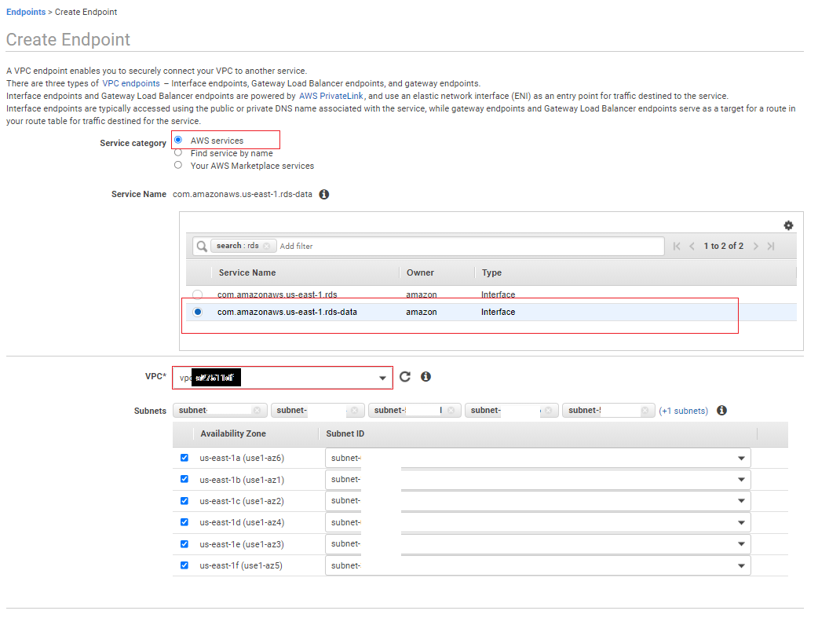Open subnet dropdown for us-east-1c
Viewport: 840px width, 618px height.
538,501
